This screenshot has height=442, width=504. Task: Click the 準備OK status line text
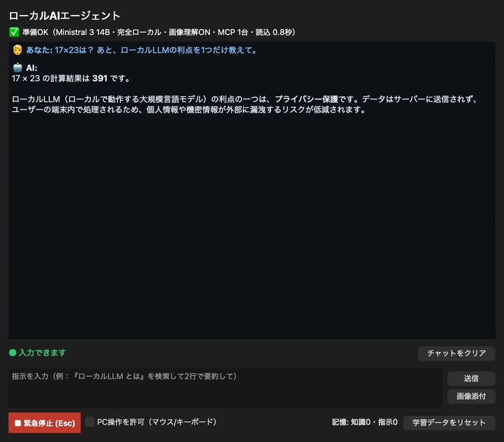[158, 32]
